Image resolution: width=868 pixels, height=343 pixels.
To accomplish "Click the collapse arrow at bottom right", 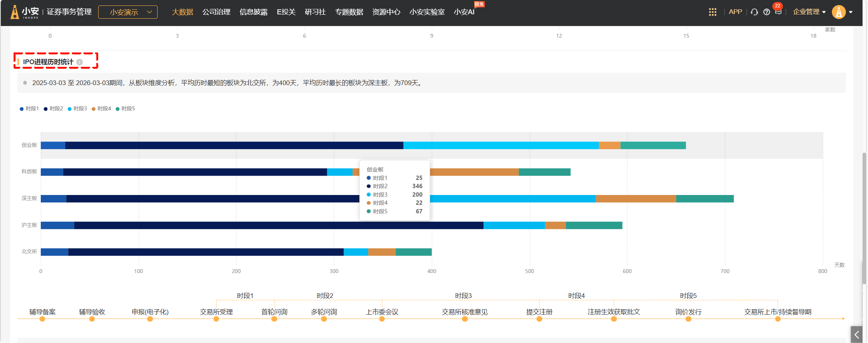I will 856,334.
